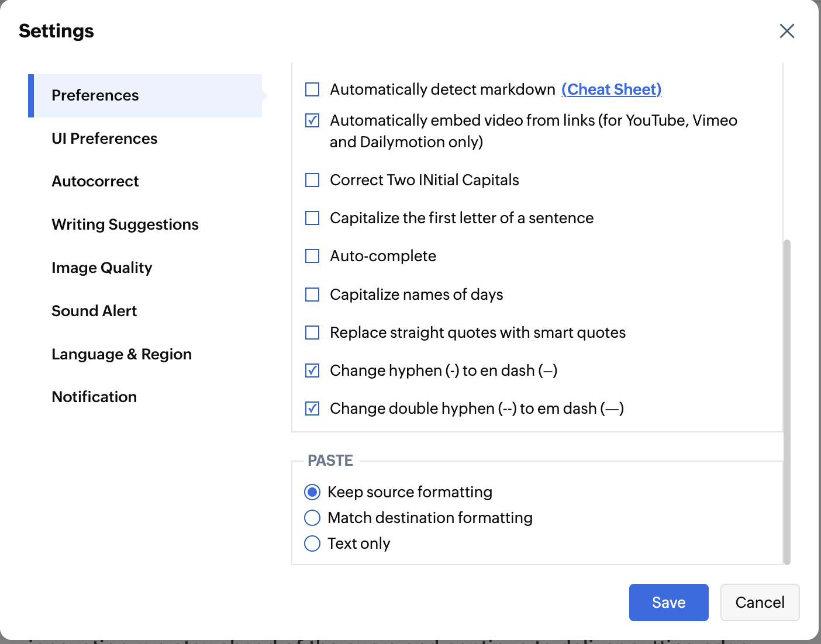Image resolution: width=821 pixels, height=644 pixels.
Task: Enable Correct Two INitial Capitals
Action: 313,180
